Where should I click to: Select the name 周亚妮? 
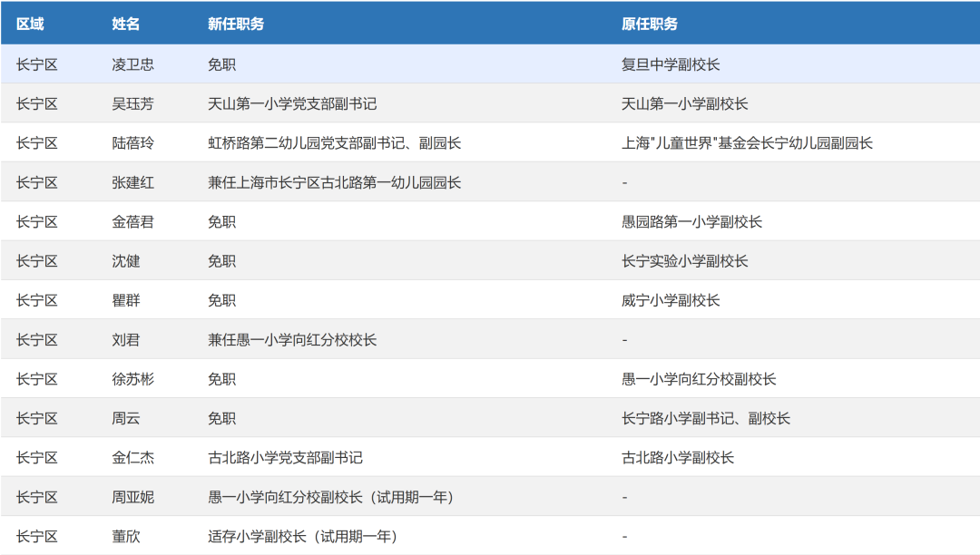pyautogui.click(x=132, y=497)
